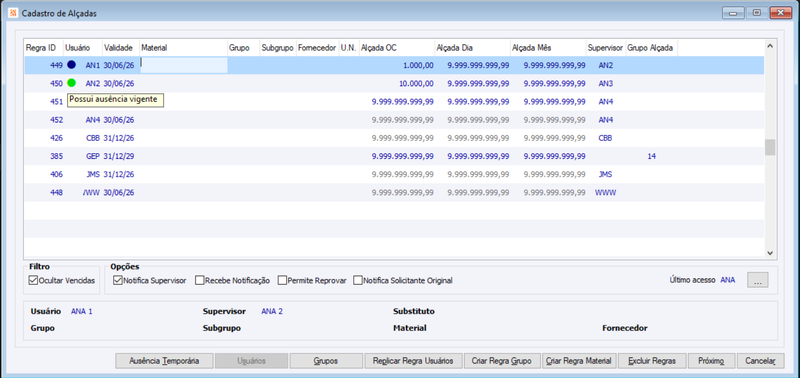The image size is (800, 378).
Task: Click the dark blue status dot of user AN1
Action: coord(71,65)
